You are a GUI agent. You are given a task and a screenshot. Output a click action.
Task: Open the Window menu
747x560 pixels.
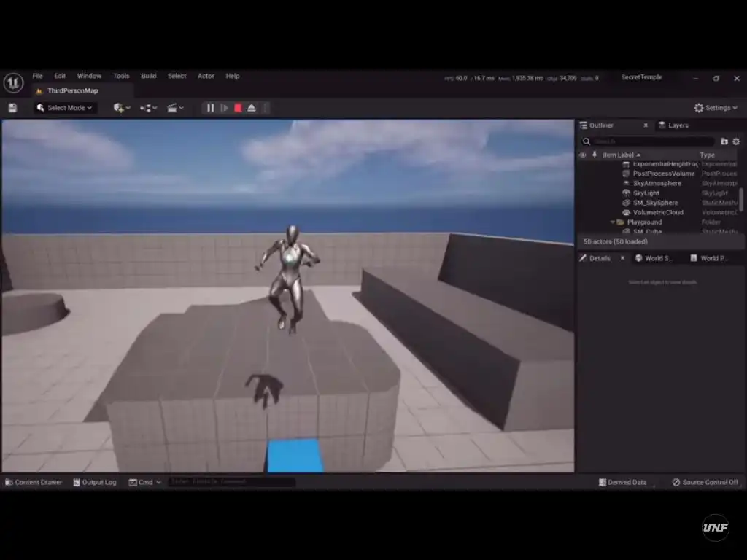point(89,76)
